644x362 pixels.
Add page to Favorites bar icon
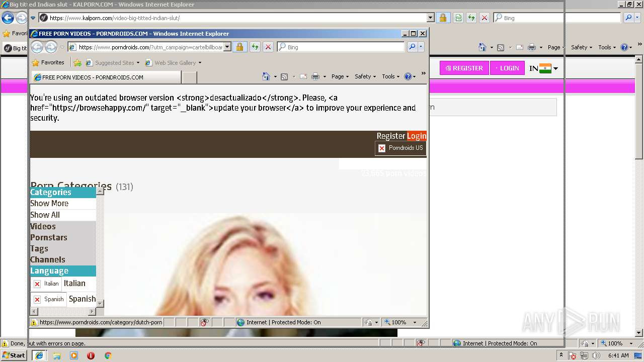pyautogui.click(x=77, y=63)
